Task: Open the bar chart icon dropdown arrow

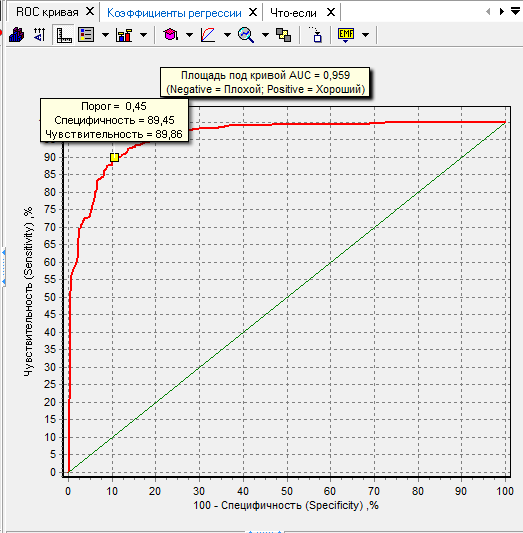Action: [143, 35]
